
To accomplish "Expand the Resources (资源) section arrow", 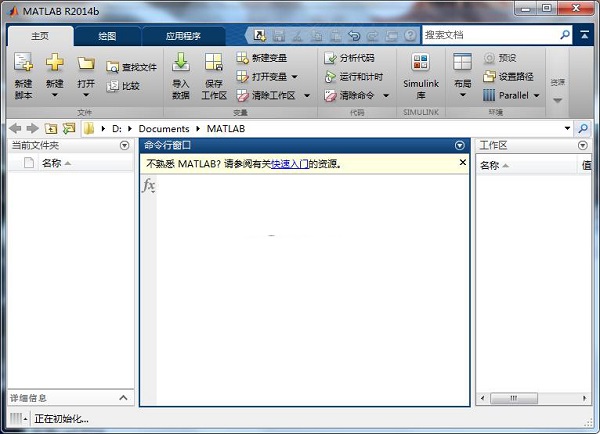I will 558,100.
